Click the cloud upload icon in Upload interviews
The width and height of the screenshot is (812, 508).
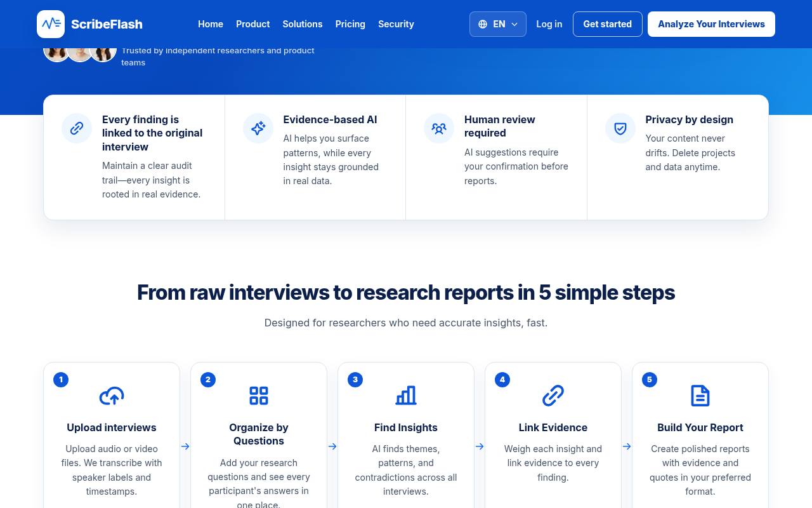click(x=112, y=396)
